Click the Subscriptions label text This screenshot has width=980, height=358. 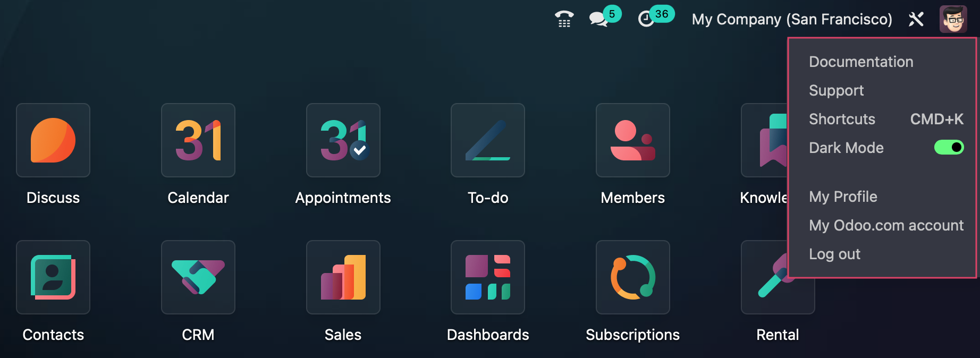coord(633,335)
